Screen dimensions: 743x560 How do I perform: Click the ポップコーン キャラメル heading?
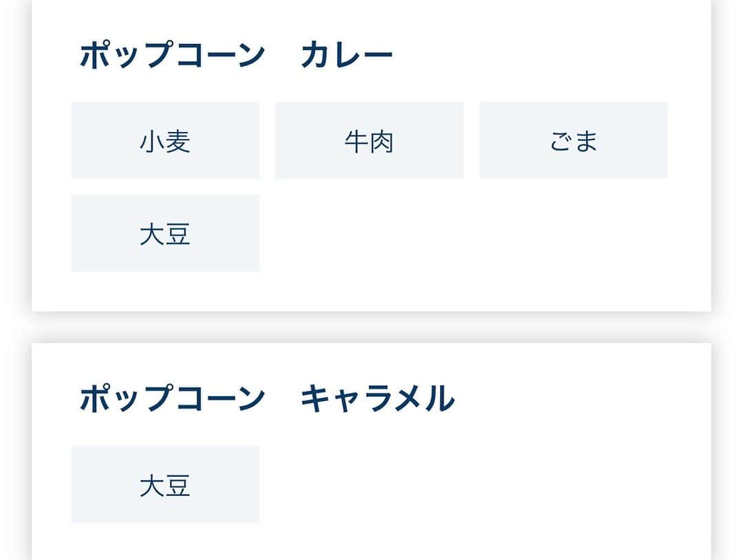coord(267,398)
